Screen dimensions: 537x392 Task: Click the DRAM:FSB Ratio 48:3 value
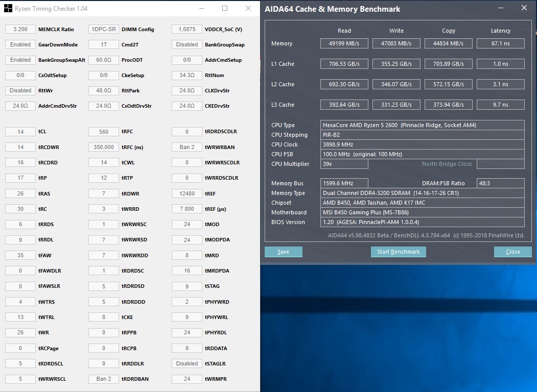500,183
